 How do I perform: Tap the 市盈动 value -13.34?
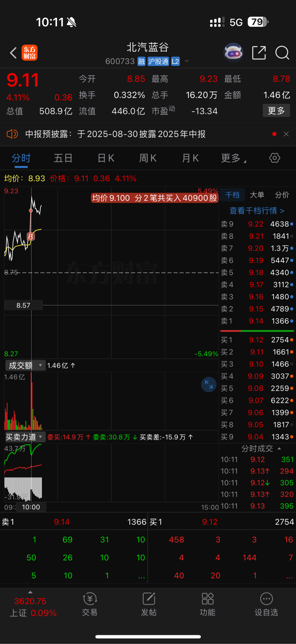pos(204,111)
